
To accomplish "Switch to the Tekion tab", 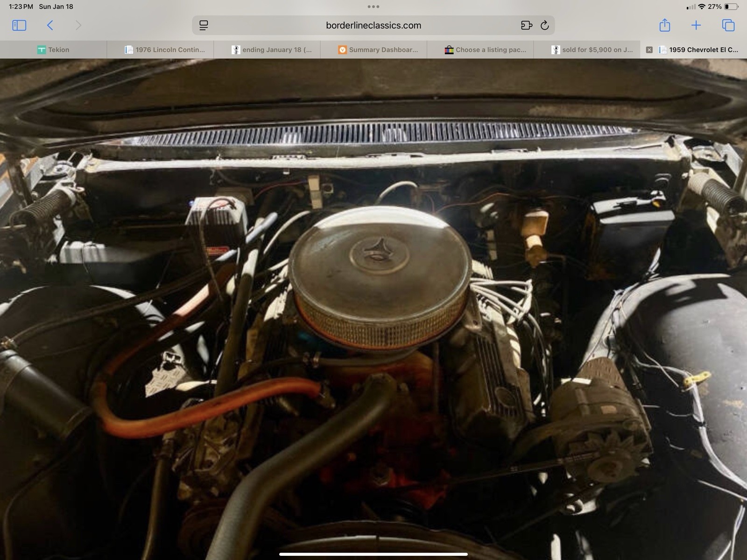I will coord(53,50).
